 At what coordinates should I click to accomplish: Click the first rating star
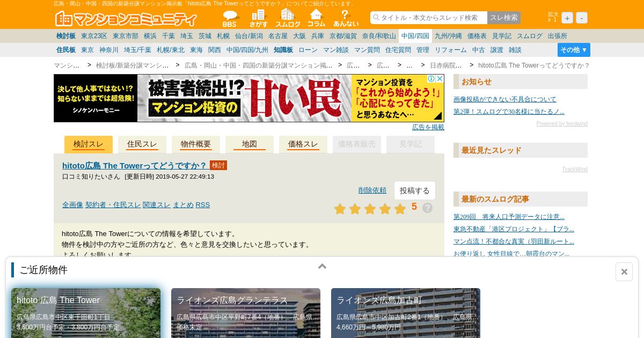click(340, 209)
